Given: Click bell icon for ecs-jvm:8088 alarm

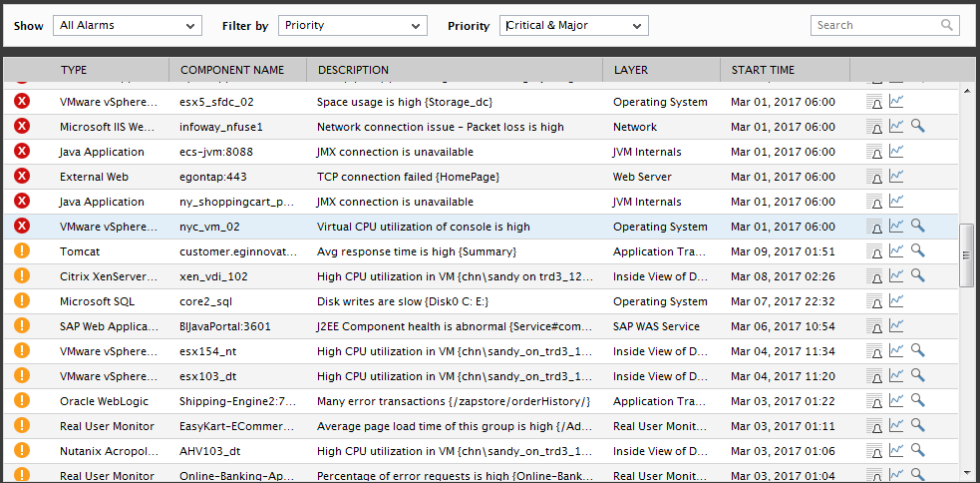Looking at the screenshot, I should [x=873, y=152].
